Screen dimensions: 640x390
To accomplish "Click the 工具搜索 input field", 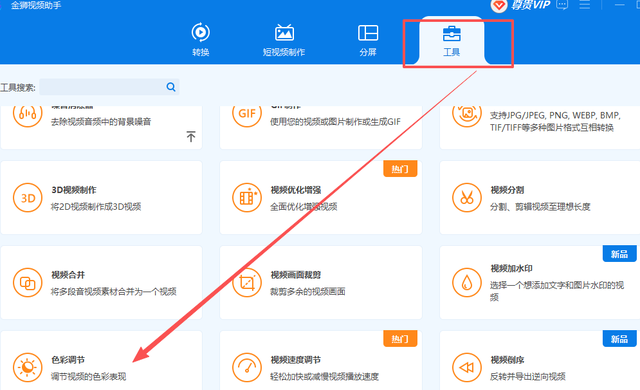I will (x=109, y=87).
